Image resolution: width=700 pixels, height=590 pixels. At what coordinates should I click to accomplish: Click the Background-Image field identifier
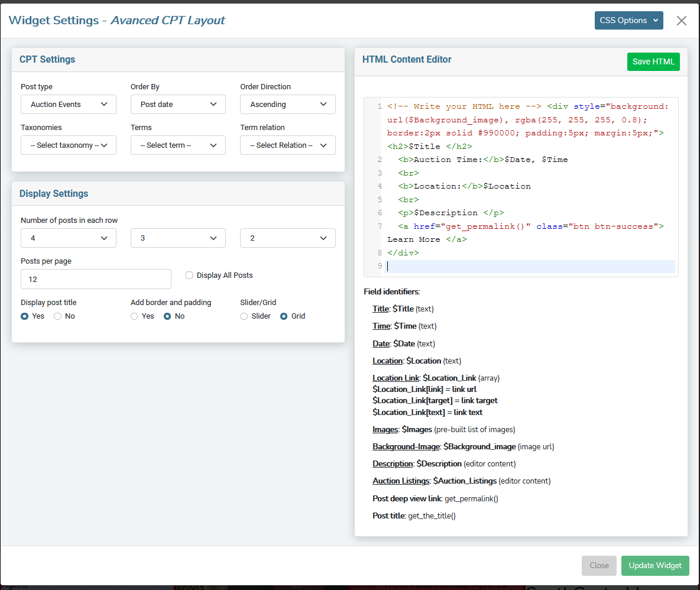click(x=464, y=447)
